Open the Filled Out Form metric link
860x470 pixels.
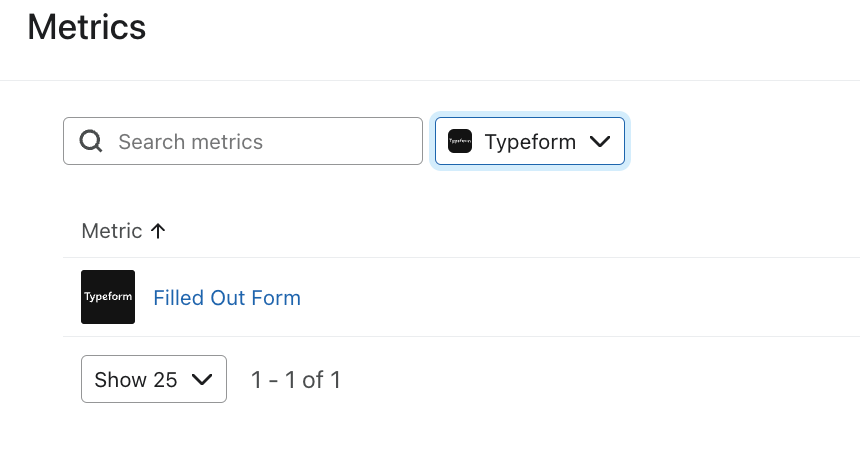[227, 298]
